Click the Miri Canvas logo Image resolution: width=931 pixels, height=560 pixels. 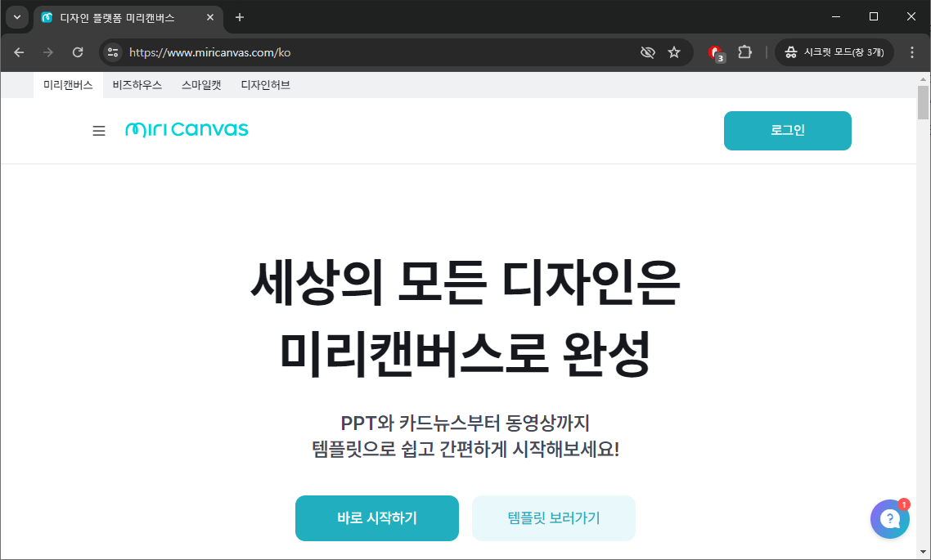point(187,129)
